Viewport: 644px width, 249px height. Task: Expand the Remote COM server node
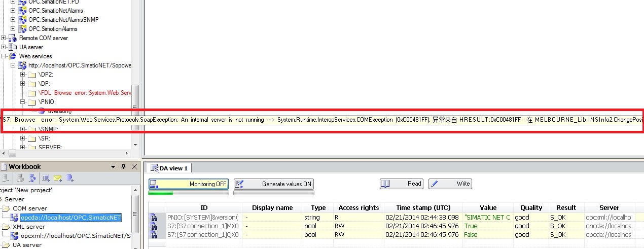click(x=4, y=38)
